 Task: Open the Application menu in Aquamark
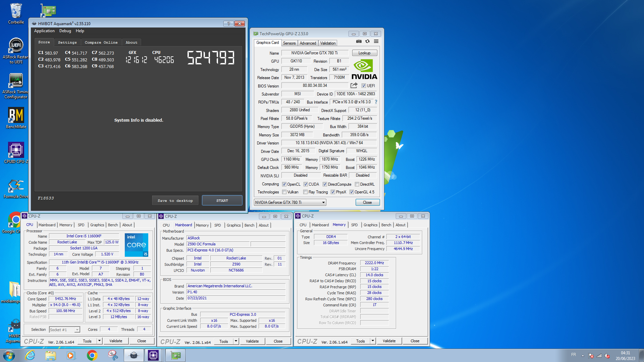click(44, 31)
